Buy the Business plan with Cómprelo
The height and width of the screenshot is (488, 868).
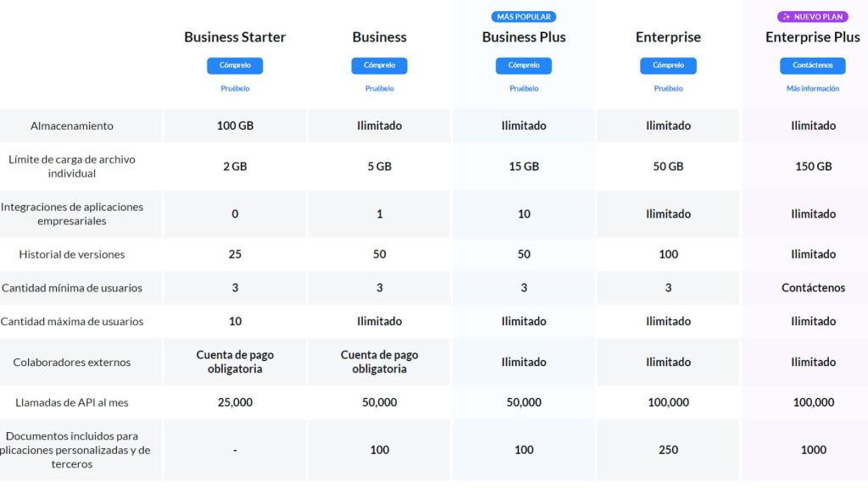point(379,65)
